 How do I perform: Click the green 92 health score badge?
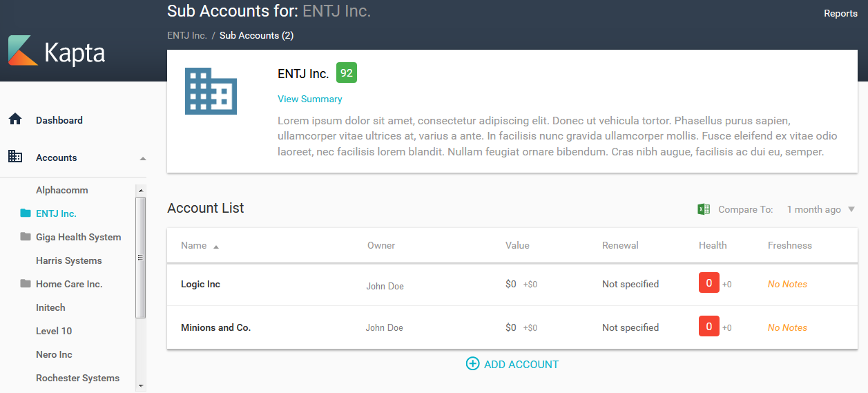[x=347, y=73]
